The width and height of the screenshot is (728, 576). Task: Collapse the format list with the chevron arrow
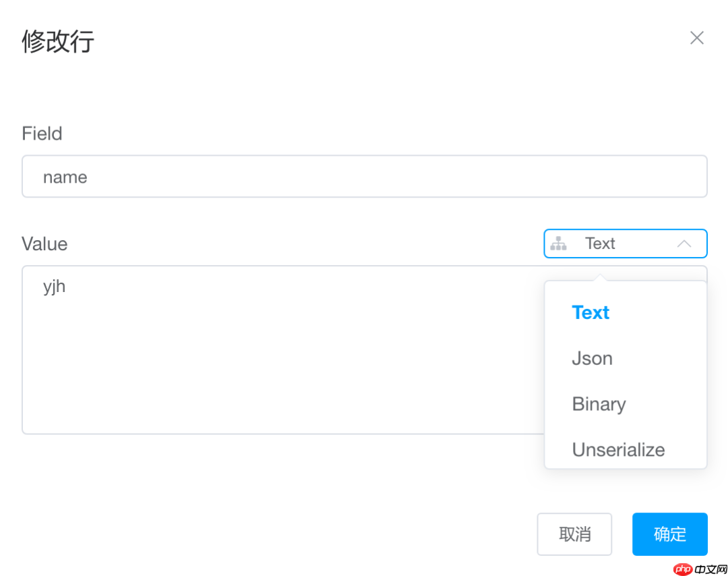tap(684, 243)
